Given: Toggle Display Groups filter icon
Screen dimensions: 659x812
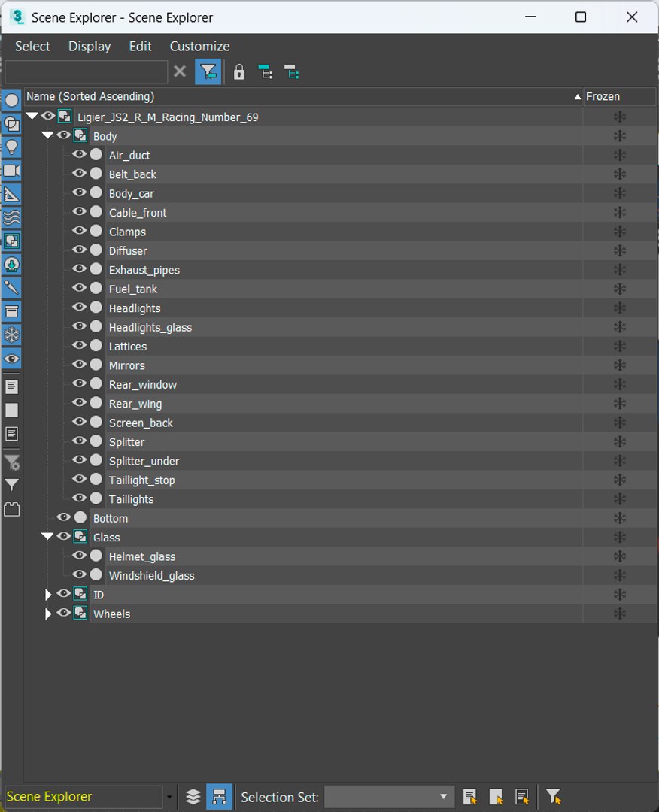Looking at the screenshot, I should coord(11,241).
